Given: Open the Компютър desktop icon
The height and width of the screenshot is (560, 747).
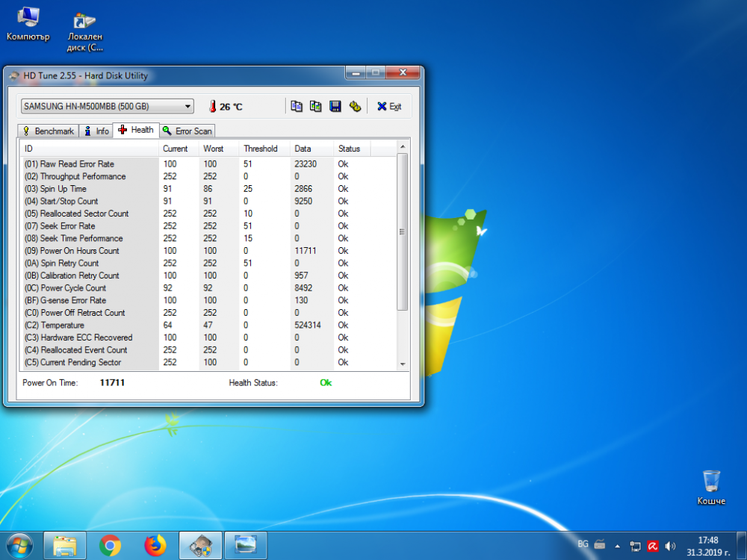Looking at the screenshot, I should (28, 24).
